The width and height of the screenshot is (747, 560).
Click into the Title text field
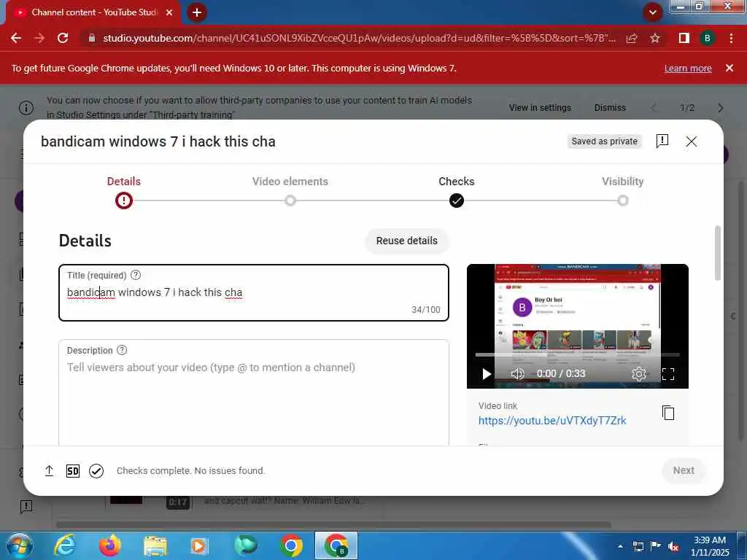pyautogui.click(x=254, y=293)
